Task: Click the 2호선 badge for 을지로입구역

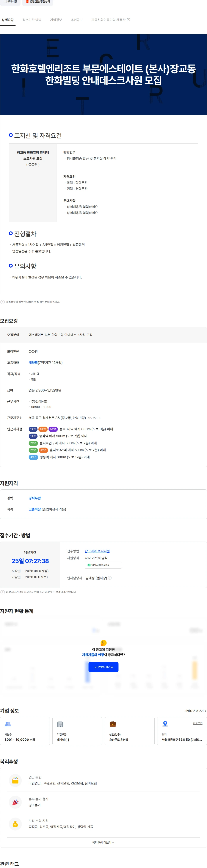Action: (33, 443)
